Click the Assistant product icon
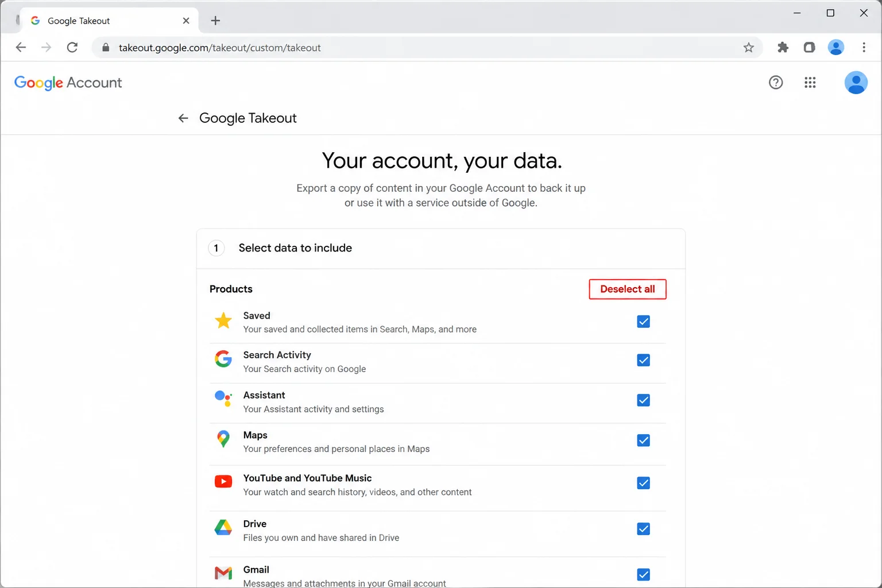The height and width of the screenshot is (588, 882). pyautogui.click(x=223, y=399)
